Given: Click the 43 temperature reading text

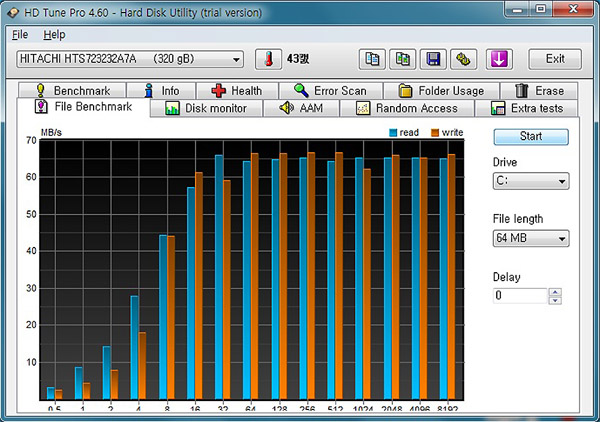Looking at the screenshot, I should [x=298, y=59].
